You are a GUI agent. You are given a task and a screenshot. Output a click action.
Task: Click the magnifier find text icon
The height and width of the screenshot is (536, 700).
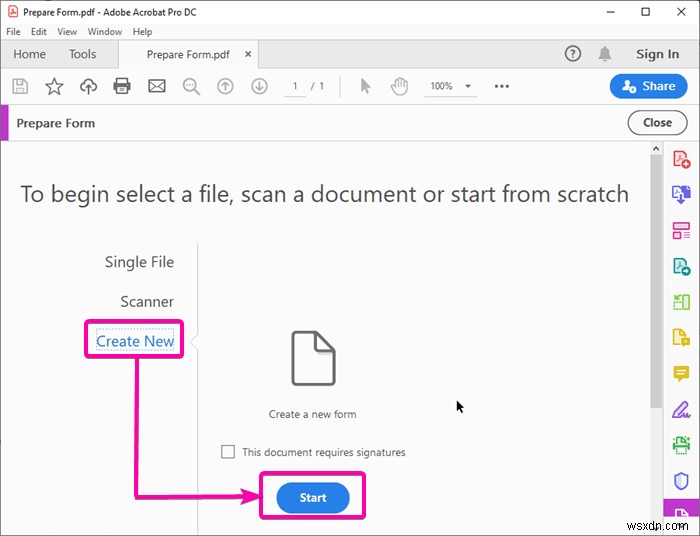[191, 86]
